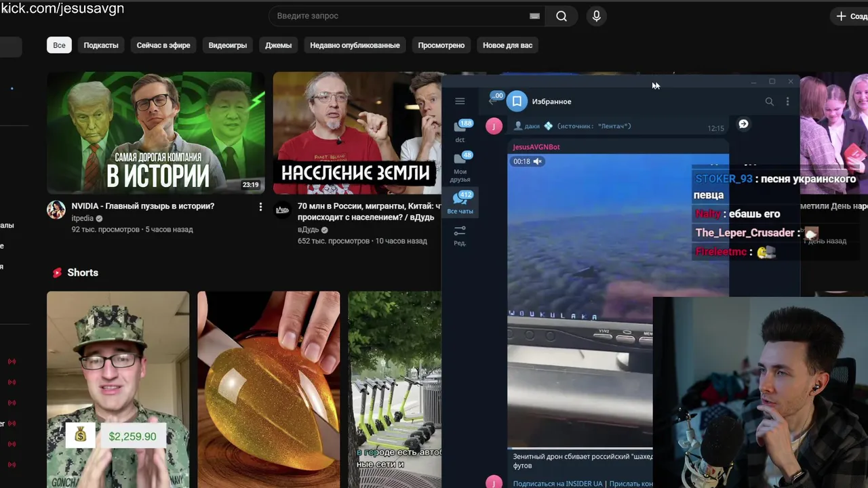Click the JesusAVGNBot sender name
This screenshot has width=868, height=488.
[536, 147]
